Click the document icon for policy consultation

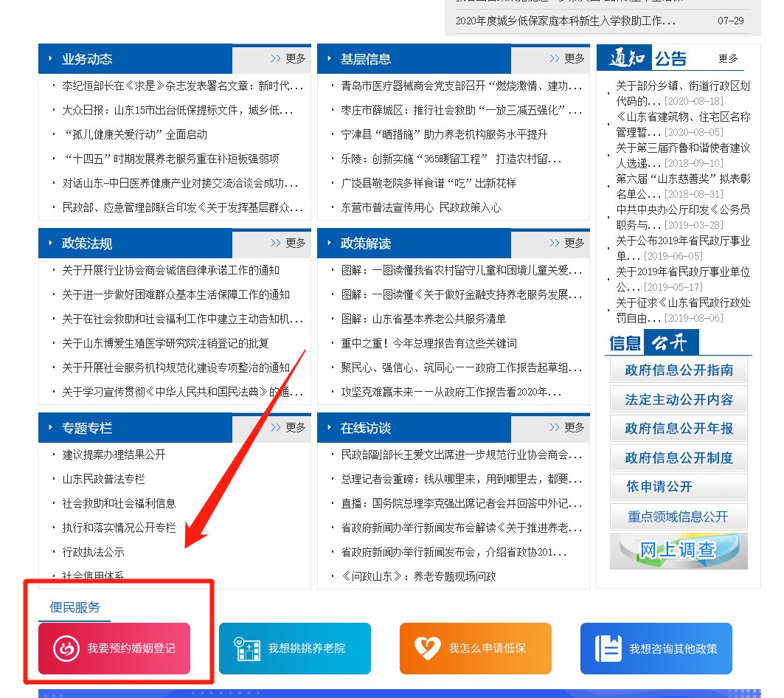coord(608,649)
